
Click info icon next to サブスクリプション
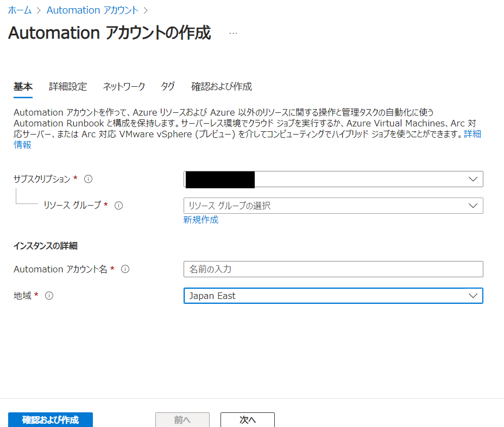[88, 179]
